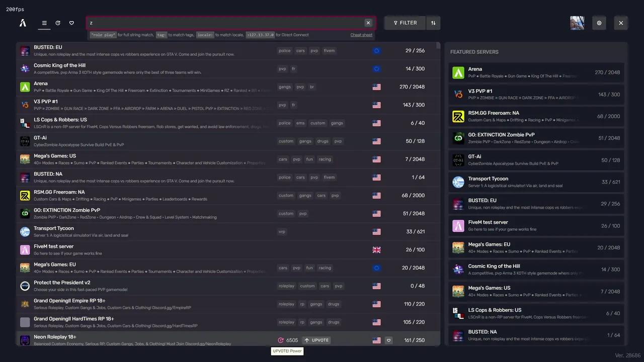Select 'racing' tag on Mega's Games: US row
The image size is (644, 362).
[x=325, y=159]
